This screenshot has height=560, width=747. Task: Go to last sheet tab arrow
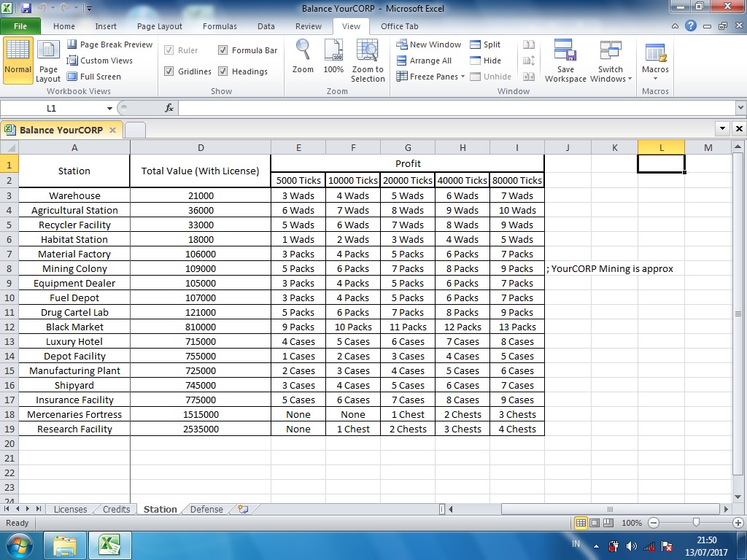(x=39, y=509)
